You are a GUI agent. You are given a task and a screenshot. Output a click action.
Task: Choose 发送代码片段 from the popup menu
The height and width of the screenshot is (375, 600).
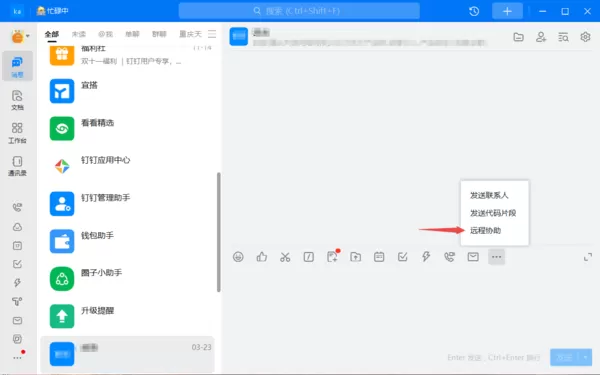pyautogui.click(x=493, y=213)
